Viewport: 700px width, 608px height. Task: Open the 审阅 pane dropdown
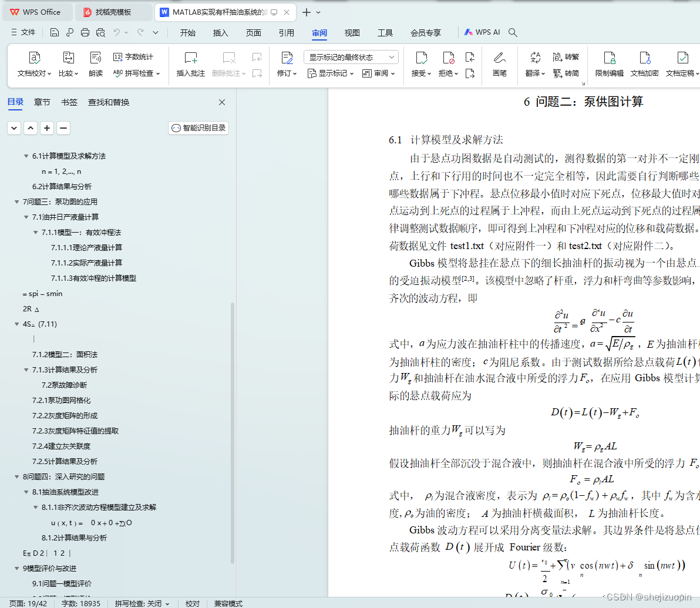(379, 73)
